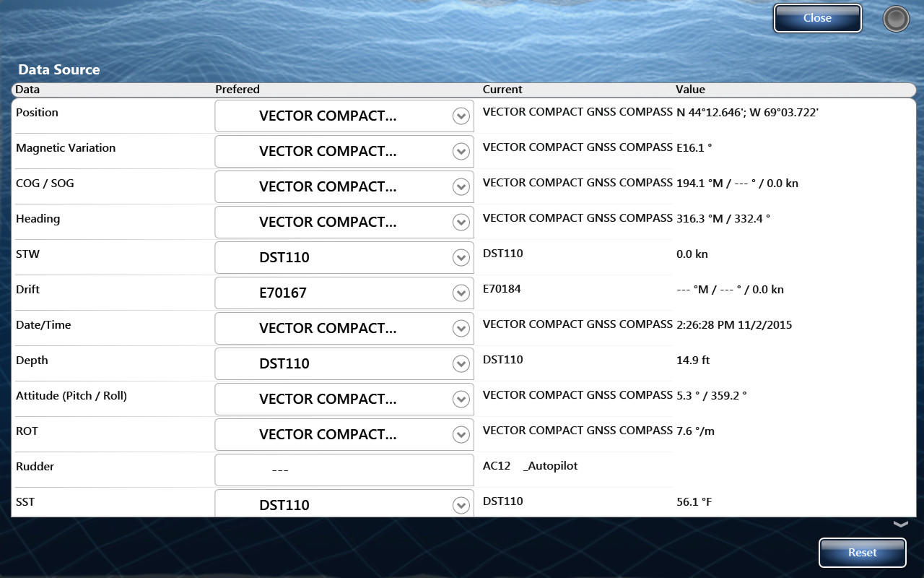Click the Date/Time row label
Screen dimensions: 924x578
coord(43,324)
